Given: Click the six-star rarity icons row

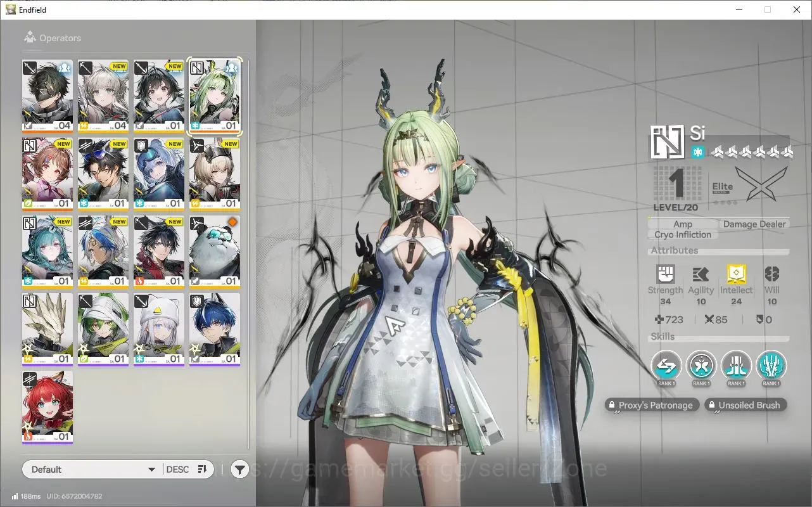Looking at the screenshot, I should coord(751,152).
